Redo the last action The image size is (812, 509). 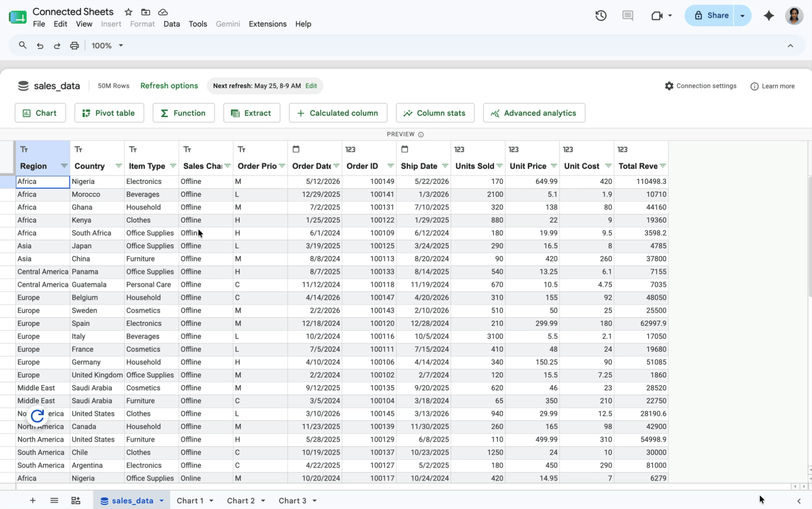point(57,46)
